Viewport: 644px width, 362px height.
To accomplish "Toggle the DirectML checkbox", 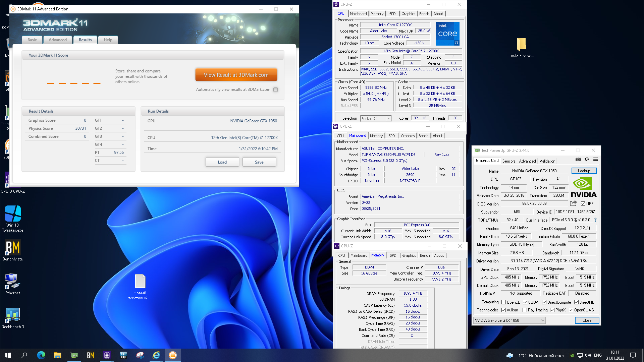I will [x=576, y=302].
